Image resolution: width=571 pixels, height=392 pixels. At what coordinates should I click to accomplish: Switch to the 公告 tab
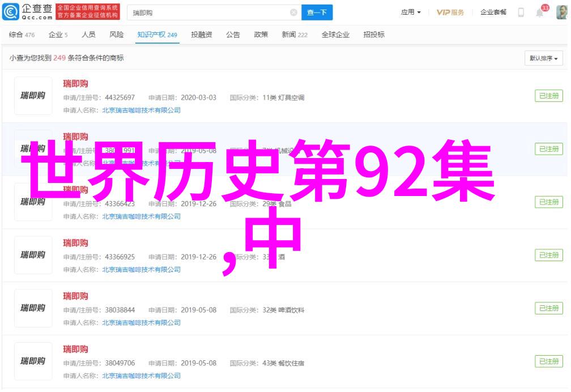click(233, 35)
